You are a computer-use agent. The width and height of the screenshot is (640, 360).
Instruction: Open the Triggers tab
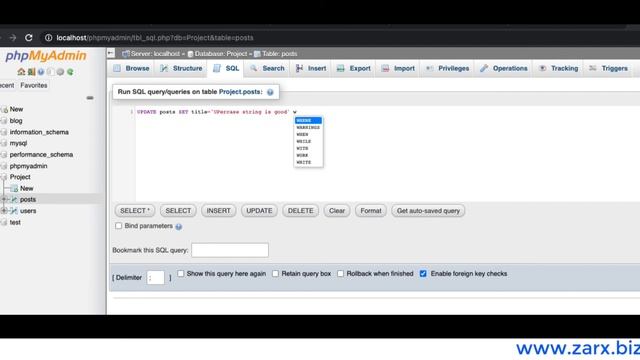tap(608, 69)
